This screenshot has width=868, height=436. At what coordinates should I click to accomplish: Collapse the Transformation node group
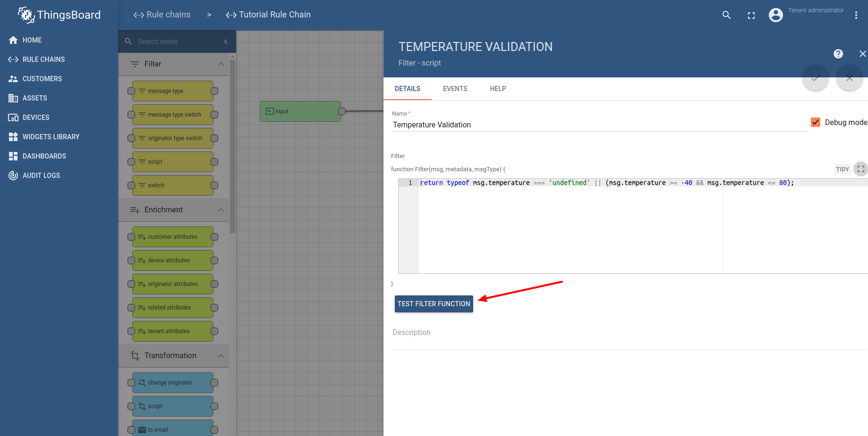(221, 356)
